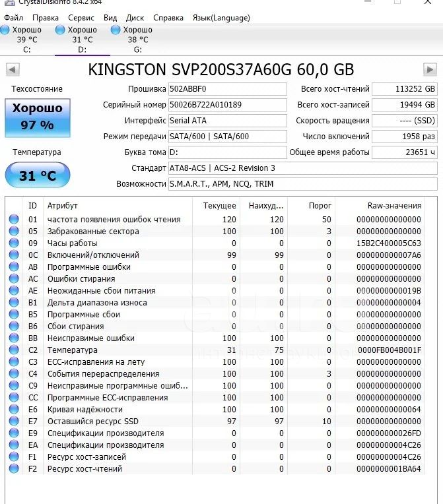
Task: Open the Правка menu
Action: click(x=46, y=18)
